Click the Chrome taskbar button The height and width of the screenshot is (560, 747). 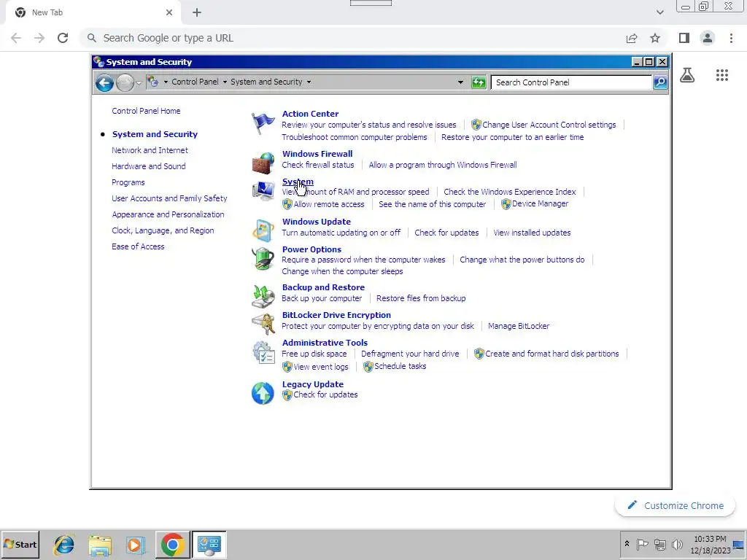(x=172, y=544)
